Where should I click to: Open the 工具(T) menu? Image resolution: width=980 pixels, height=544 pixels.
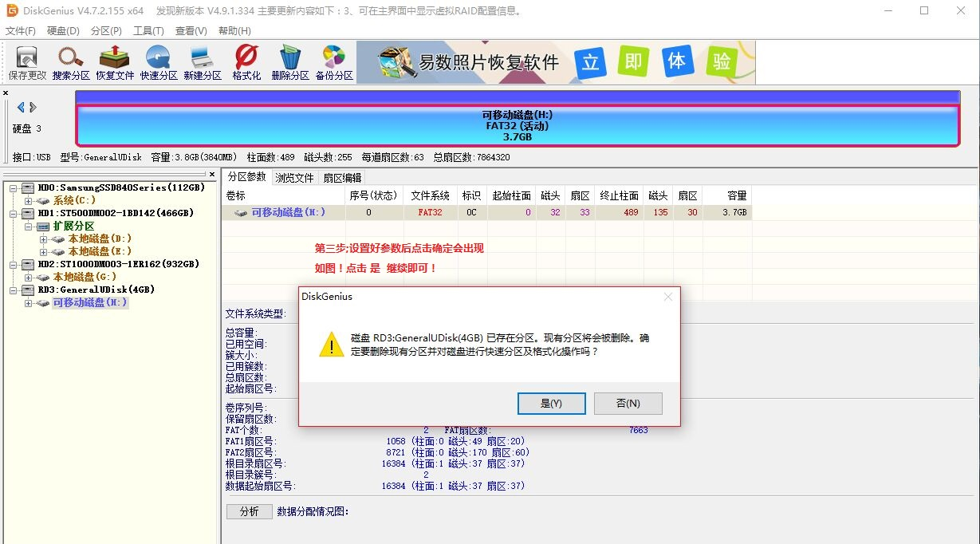148,31
